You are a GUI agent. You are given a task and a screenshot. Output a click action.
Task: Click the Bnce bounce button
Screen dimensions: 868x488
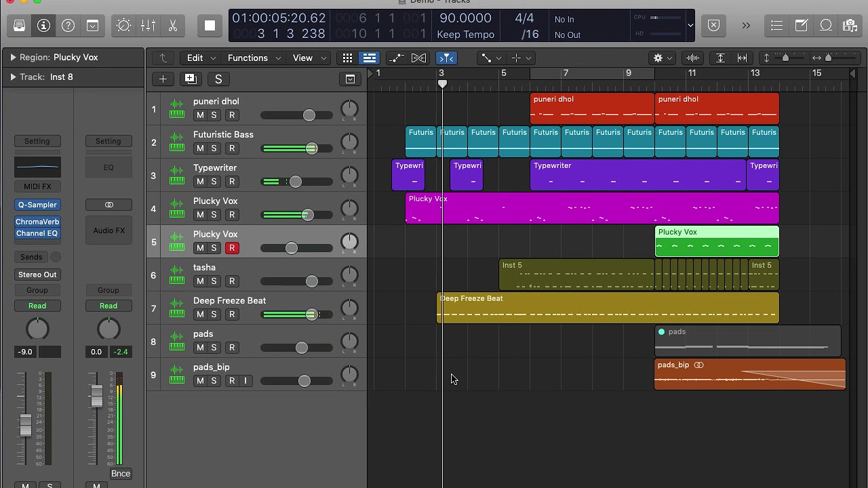(x=120, y=474)
